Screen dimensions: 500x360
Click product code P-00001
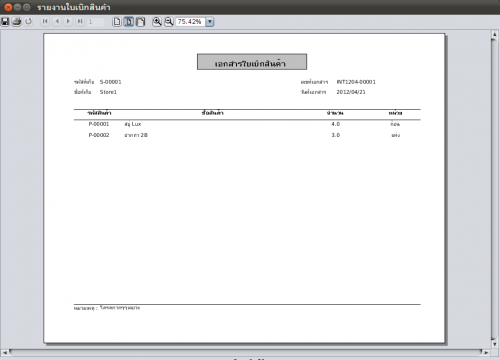(99, 124)
